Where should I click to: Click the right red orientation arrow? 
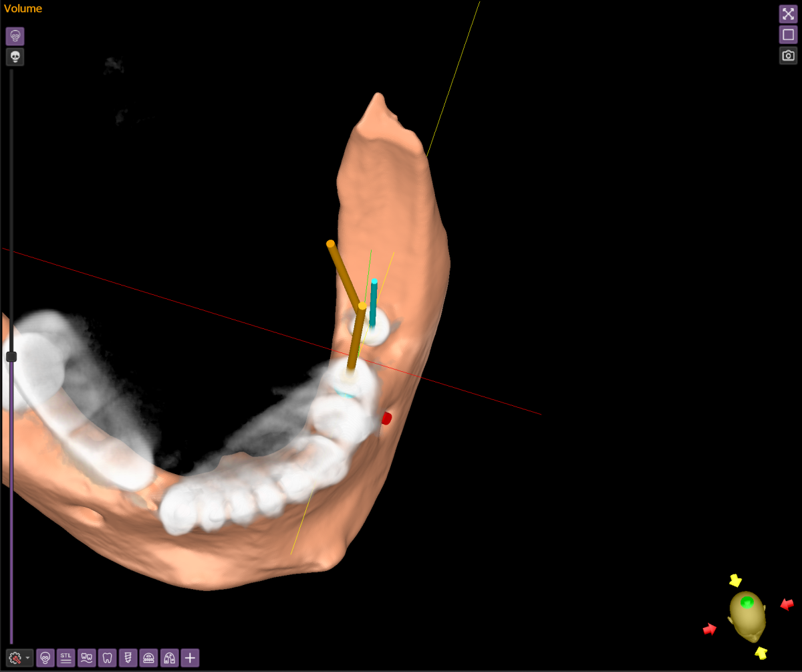tap(787, 604)
